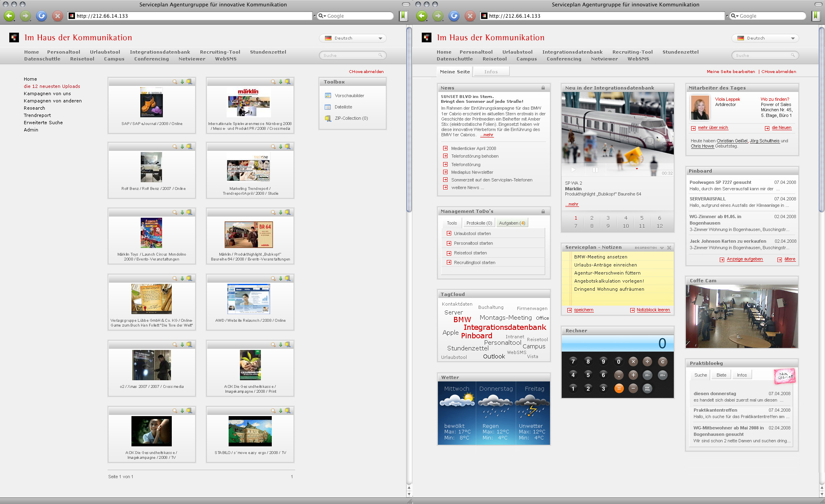This screenshot has height=504, width=825.
Task: Select page 12 in the Integrationsdatenbank pager
Action: (x=660, y=226)
